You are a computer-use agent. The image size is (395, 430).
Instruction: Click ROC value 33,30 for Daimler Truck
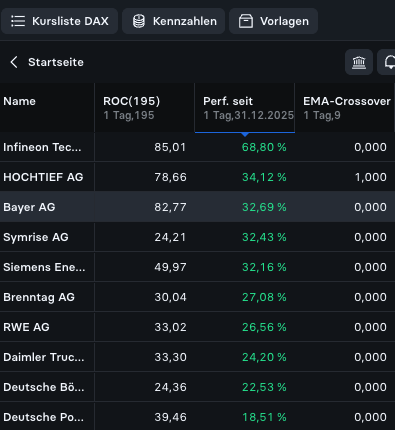[170, 357]
